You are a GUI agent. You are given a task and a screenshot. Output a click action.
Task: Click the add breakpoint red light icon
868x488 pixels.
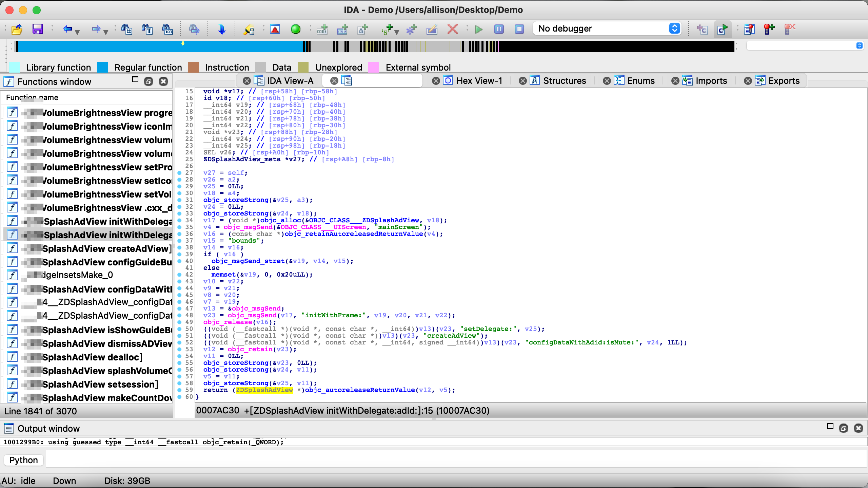pyautogui.click(x=769, y=29)
